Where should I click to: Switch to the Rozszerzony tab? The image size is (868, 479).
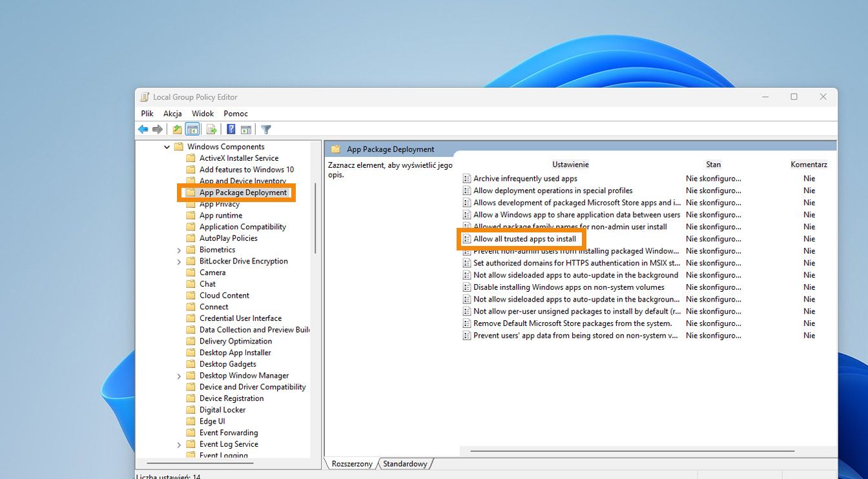[352, 464]
